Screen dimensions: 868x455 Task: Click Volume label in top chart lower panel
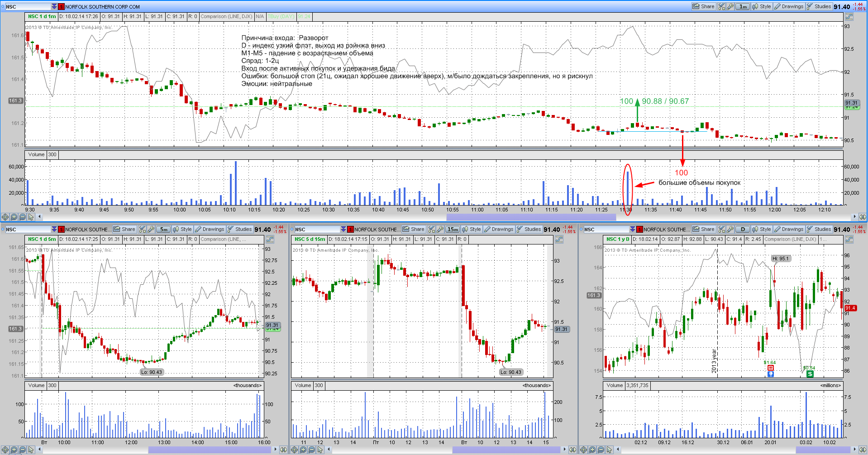(x=36, y=155)
